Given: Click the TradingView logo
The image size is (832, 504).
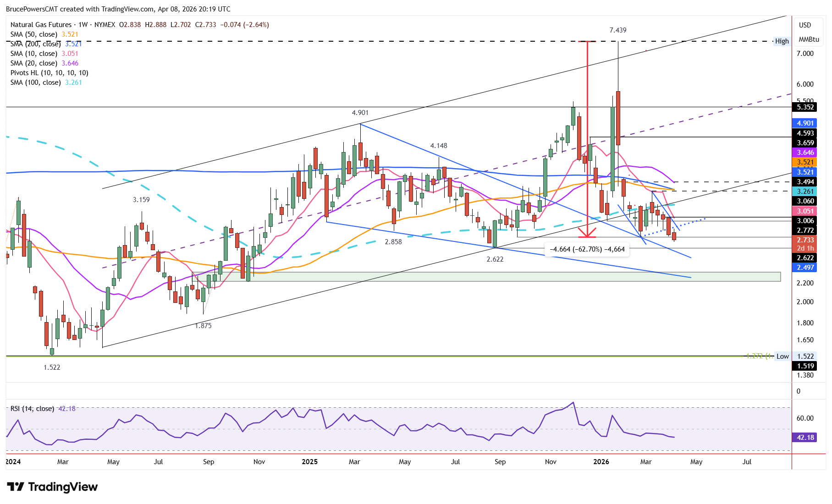Looking at the screenshot, I should [52, 487].
